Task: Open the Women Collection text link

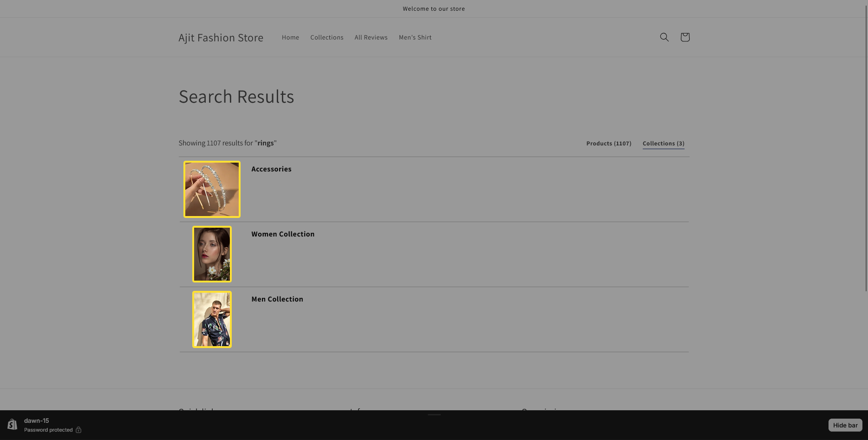Action: click(283, 234)
